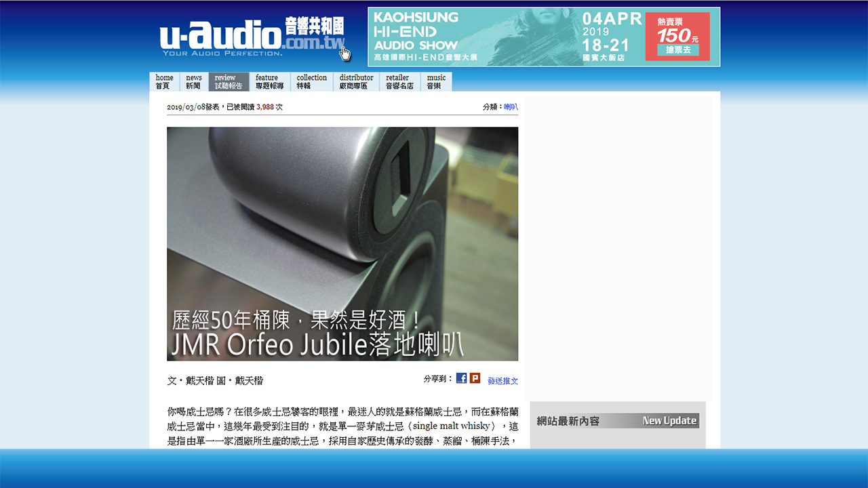Click the read count 3,988
This screenshot has width=868, height=488.
[x=265, y=107]
